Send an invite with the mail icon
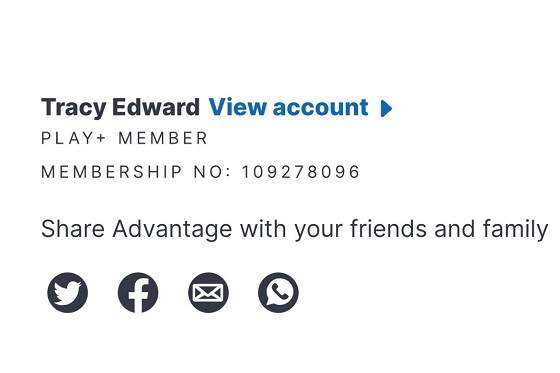 click(x=208, y=293)
